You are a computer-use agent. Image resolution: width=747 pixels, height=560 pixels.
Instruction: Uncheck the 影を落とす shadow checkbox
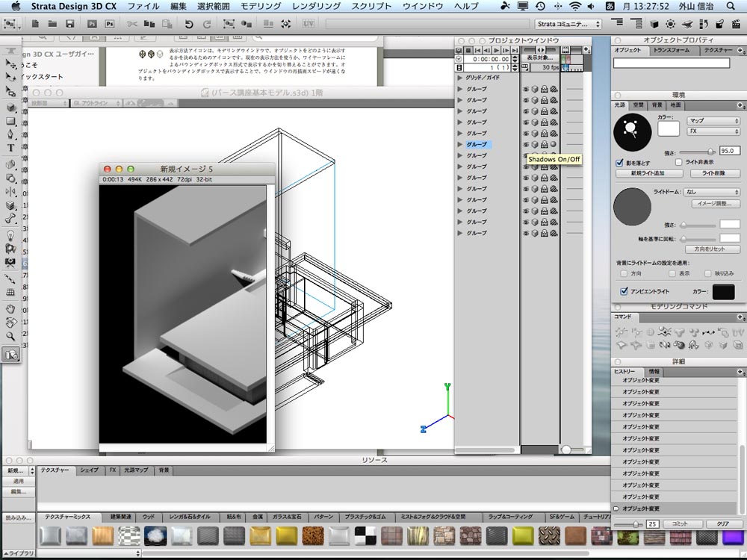click(620, 162)
